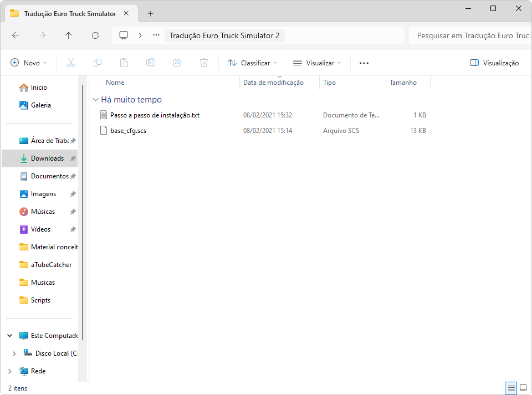Click the Rename icon in toolbar
Screen dimensions: 532x395
tap(151, 63)
